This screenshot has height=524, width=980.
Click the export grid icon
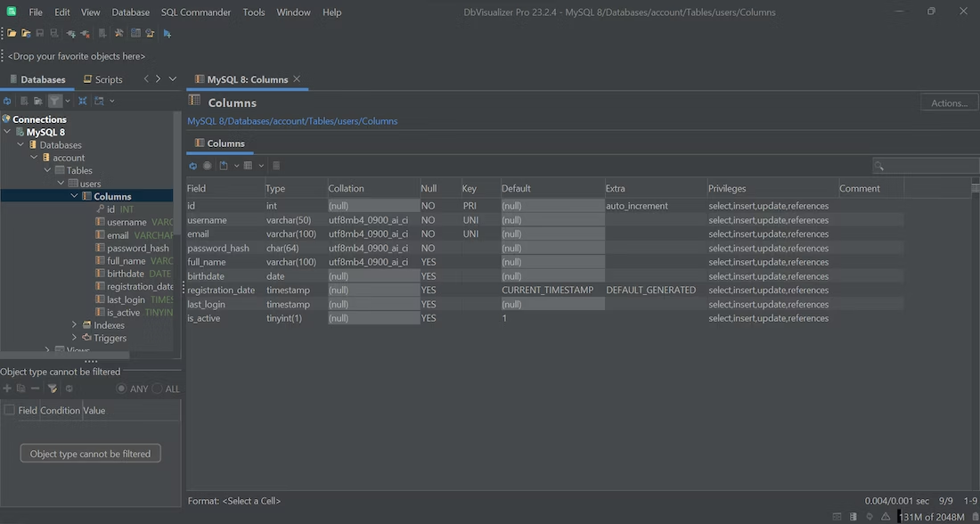224,166
